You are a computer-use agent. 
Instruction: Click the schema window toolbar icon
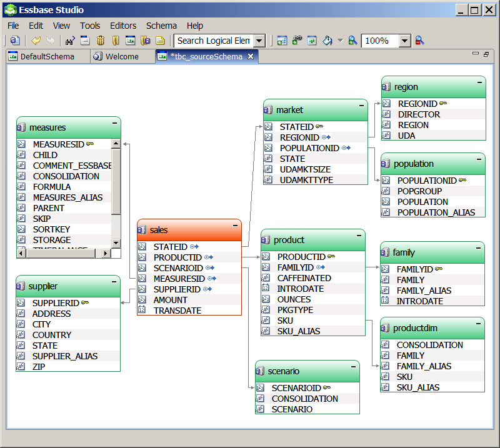[x=130, y=41]
